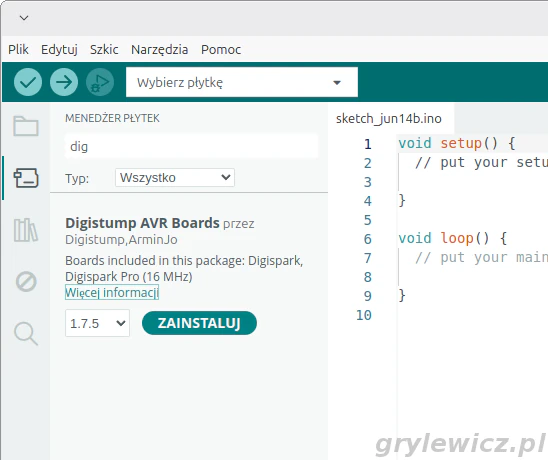Open the 1.7.5 version dropdown
Image resolution: width=548 pixels, height=460 pixels.
point(97,323)
